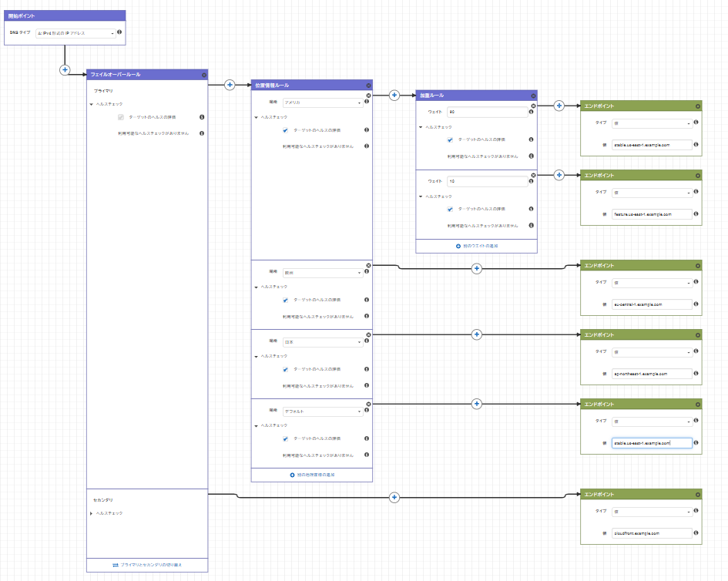This screenshot has width=728, height=581.
Task: Uncheck target health evaluation for アメリカ
Action: (285, 130)
